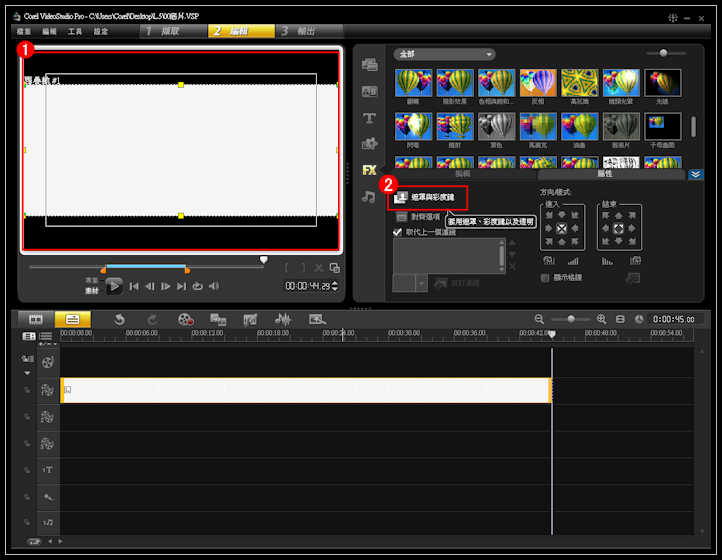The height and width of the screenshot is (560, 722).
Task: Open the 設定 menu
Action: (x=101, y=31)
